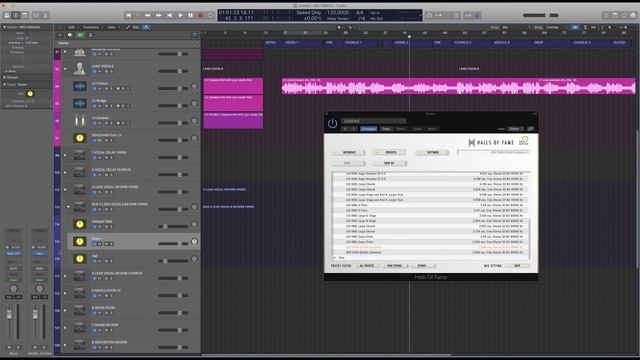Click the link icon at the plugin header right
Image resolution: width=640 pixels, height=360 pixels.
[531, 129]
